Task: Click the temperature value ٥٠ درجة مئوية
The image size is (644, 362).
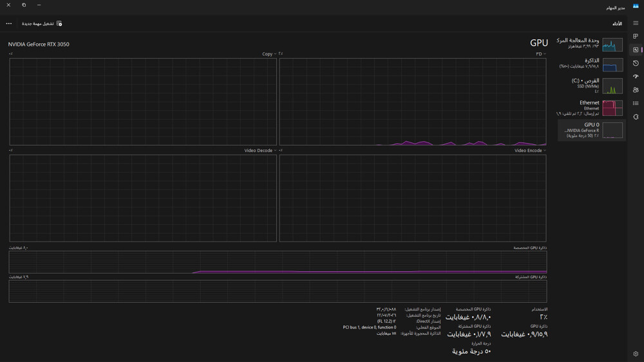Action: click(x=471, y=351)
